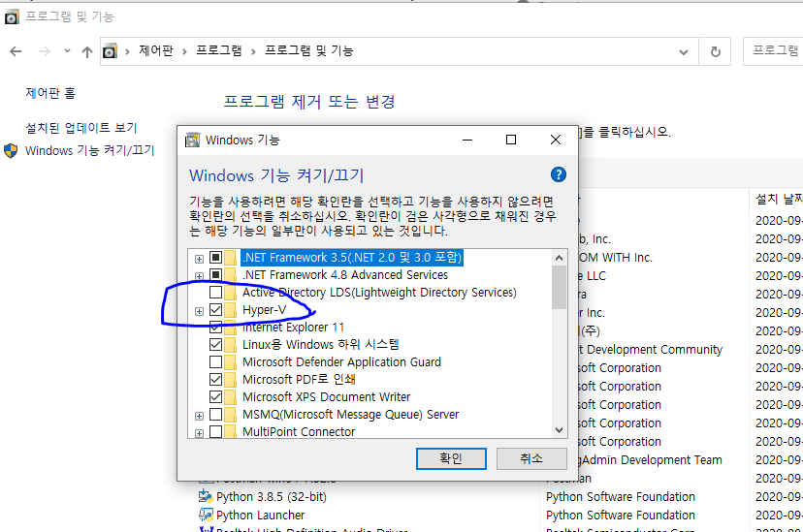Viewport: 803px width, 532px height.
Task: Enable MSMQ Server checkbox
Action: coord(215,414)
